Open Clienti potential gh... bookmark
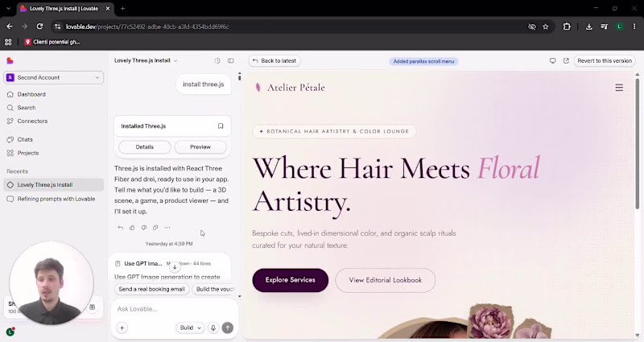Screen dimensions: 644x342 pyautogui.click(x=52, y=42)
